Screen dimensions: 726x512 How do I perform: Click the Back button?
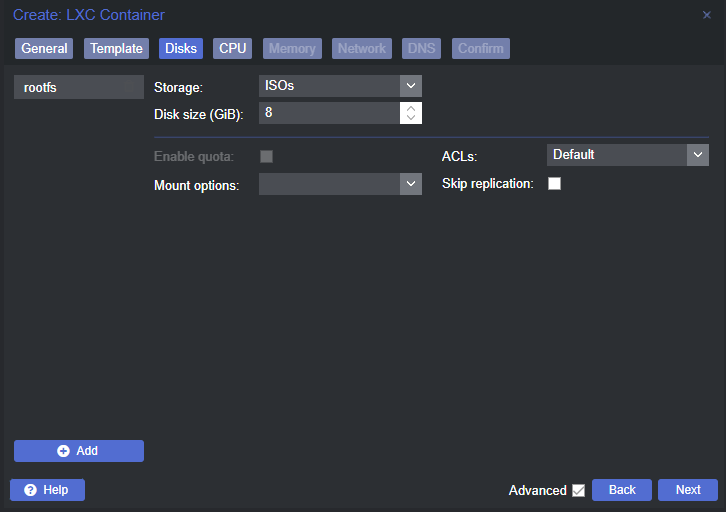click(622, 490)
